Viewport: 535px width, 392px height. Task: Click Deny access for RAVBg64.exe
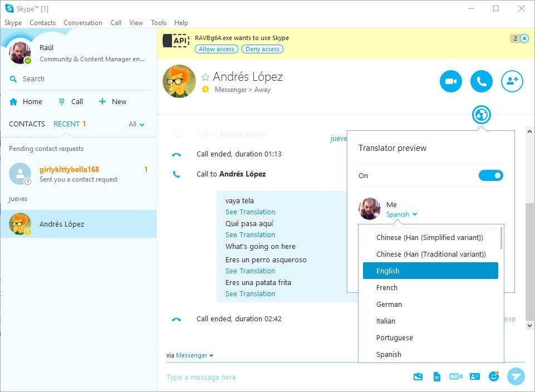coord(262,49)
